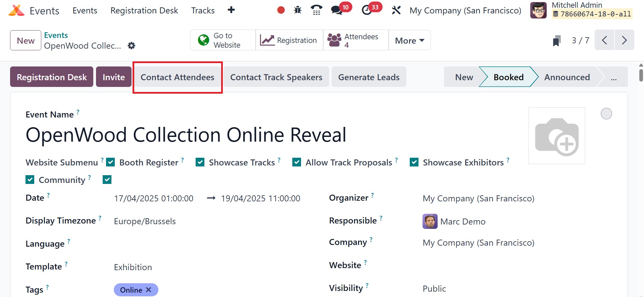This screenshot has height=297, width=644.
Task: Toggle the Website Submenu checkbox
Action: point(110,162)
